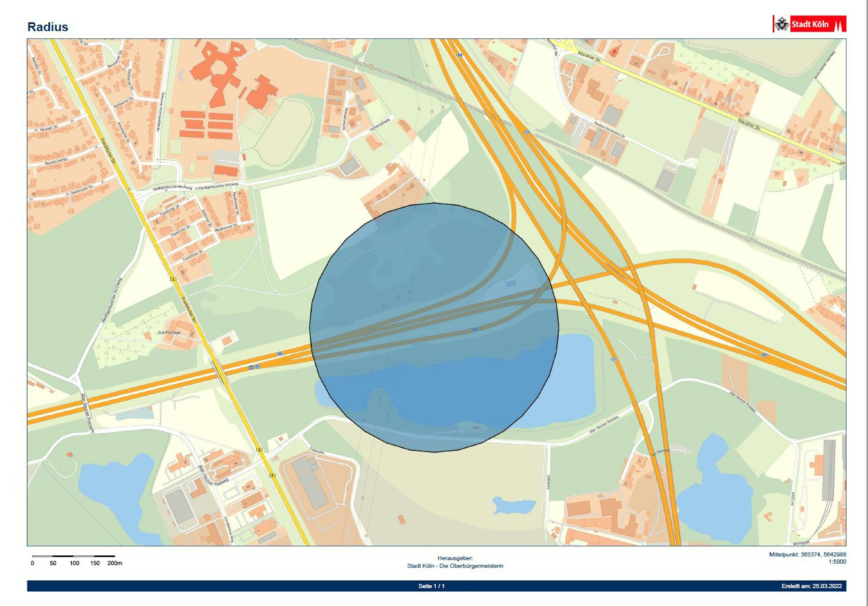The height and width of the screenshot is (606, 868).
Task: Click the triangle traffic island near Alter Deutzer Postweg
Action: pos(75,380)
